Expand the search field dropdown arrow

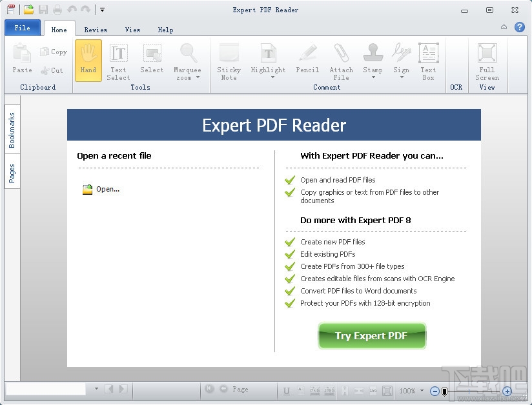pos(96,389)
